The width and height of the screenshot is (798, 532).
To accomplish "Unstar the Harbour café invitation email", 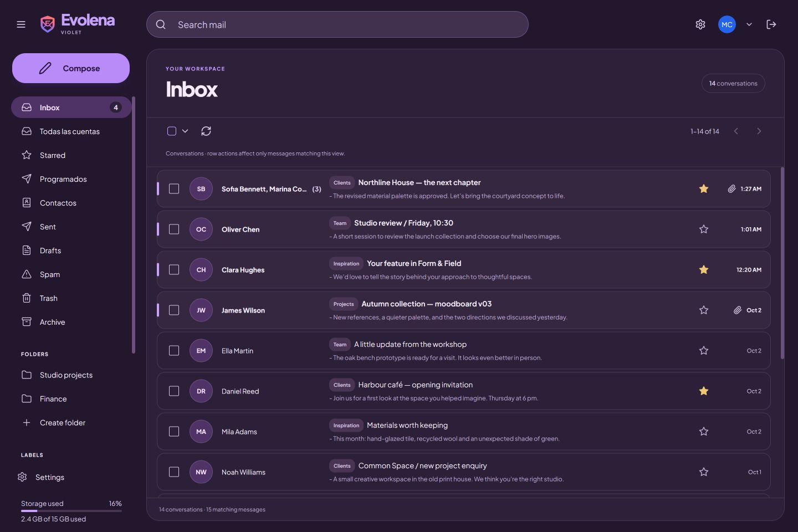I will (x=704, y=391).
